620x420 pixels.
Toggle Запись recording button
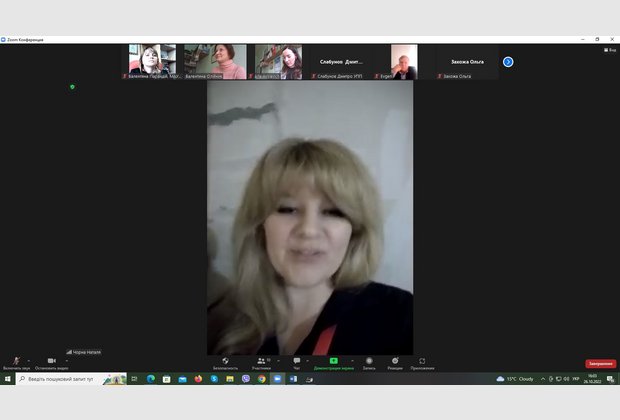coord(369,363)
